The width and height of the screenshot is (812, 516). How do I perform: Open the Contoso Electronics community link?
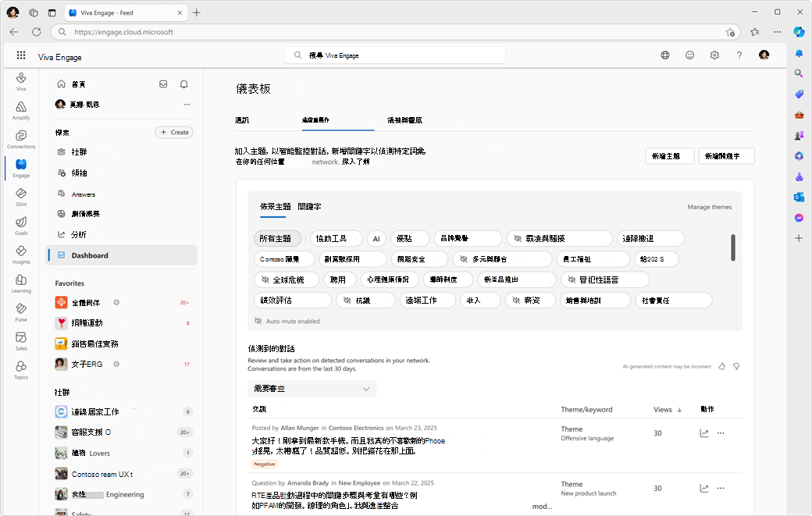[356, 428]
